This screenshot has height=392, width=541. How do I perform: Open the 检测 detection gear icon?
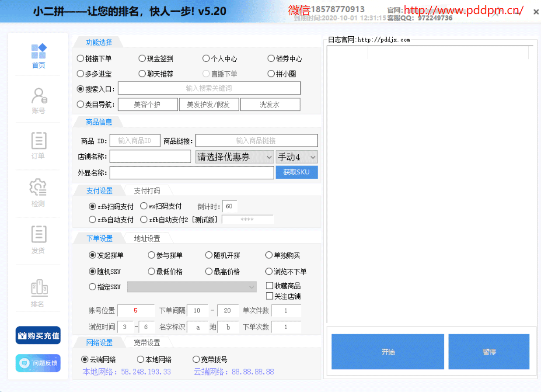[38, 187]
